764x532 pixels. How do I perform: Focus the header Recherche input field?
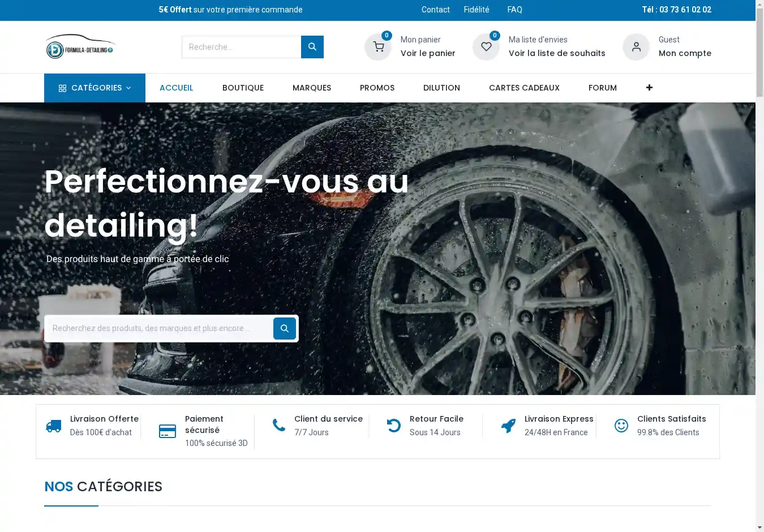click(x=241, y=47)
